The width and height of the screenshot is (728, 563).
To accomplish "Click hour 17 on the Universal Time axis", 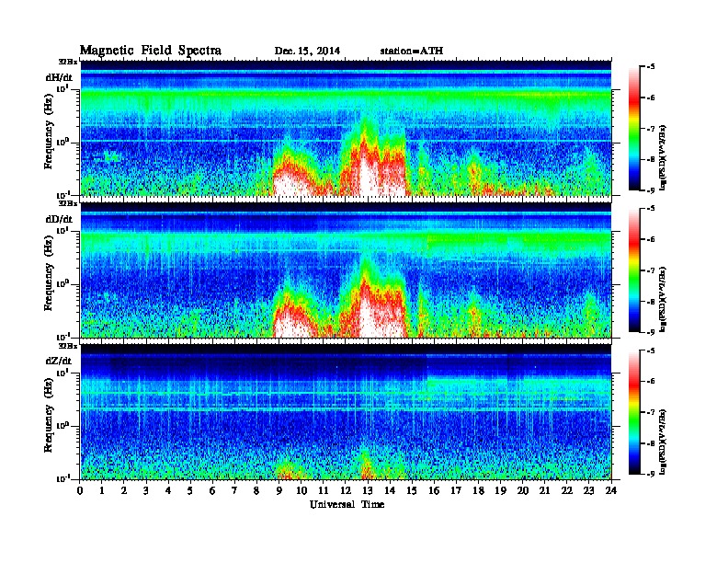I will point(457,490).
